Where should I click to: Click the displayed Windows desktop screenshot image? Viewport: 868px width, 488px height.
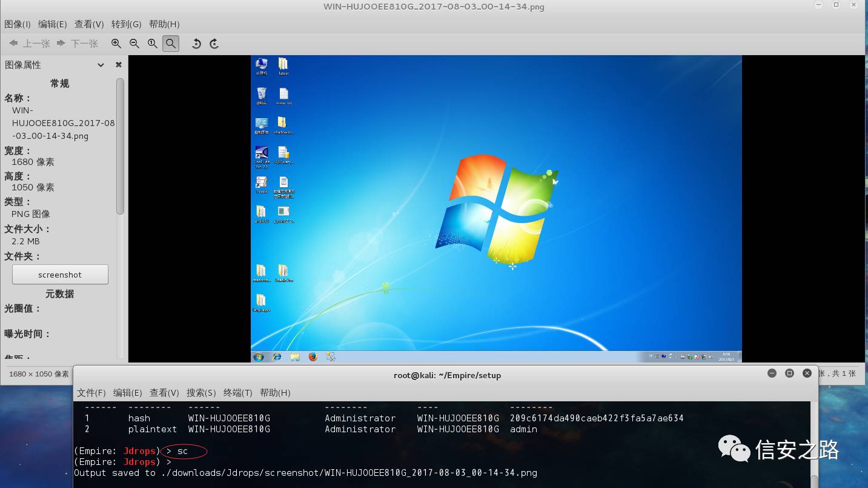click(496, 209)
